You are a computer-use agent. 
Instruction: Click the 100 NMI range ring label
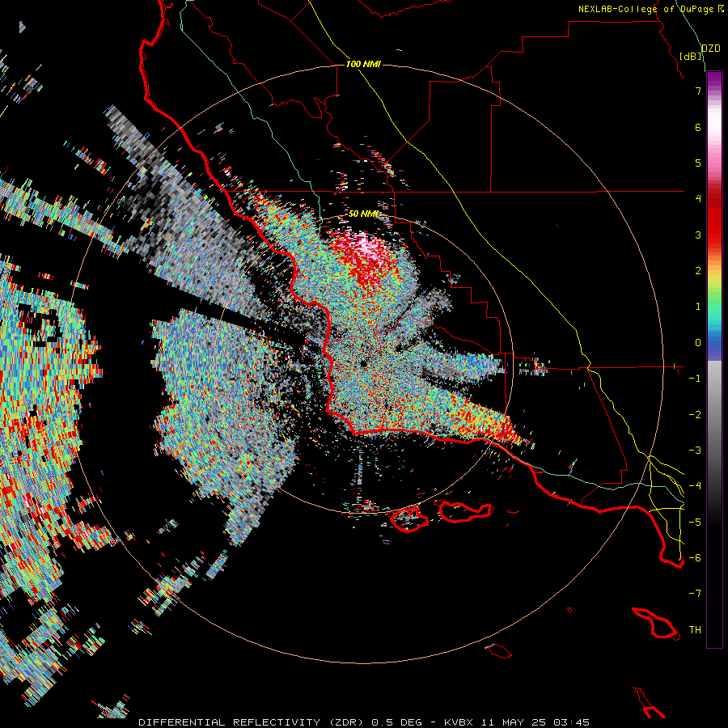click(363, 64)
